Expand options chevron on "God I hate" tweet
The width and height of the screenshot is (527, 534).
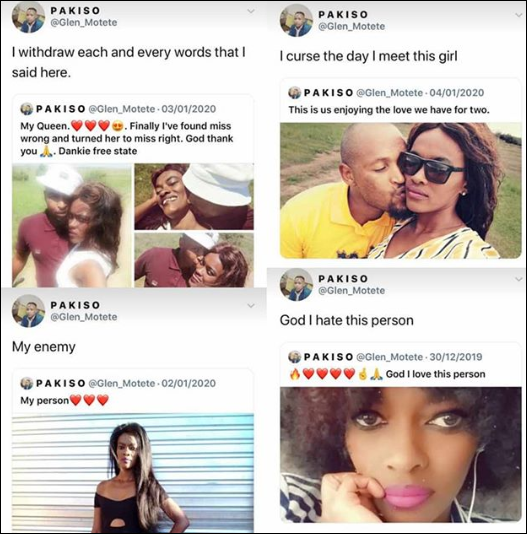tap(519, 279)
